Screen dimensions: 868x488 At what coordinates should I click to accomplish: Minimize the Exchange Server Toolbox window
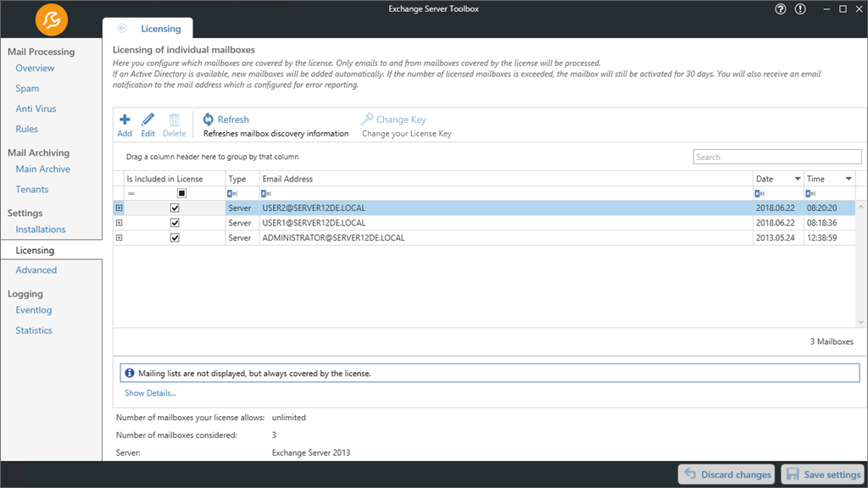[x=826, y=8]
